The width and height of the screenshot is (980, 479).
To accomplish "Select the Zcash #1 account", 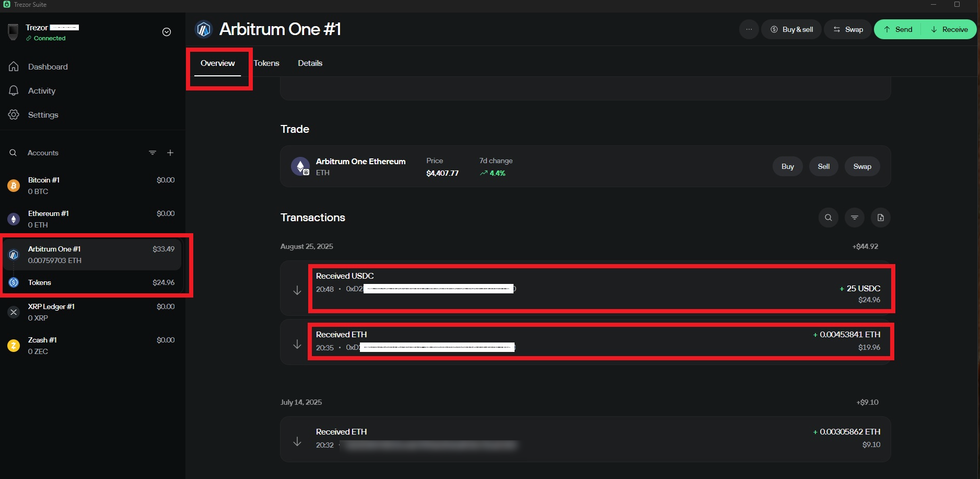I will pos(92,346).
